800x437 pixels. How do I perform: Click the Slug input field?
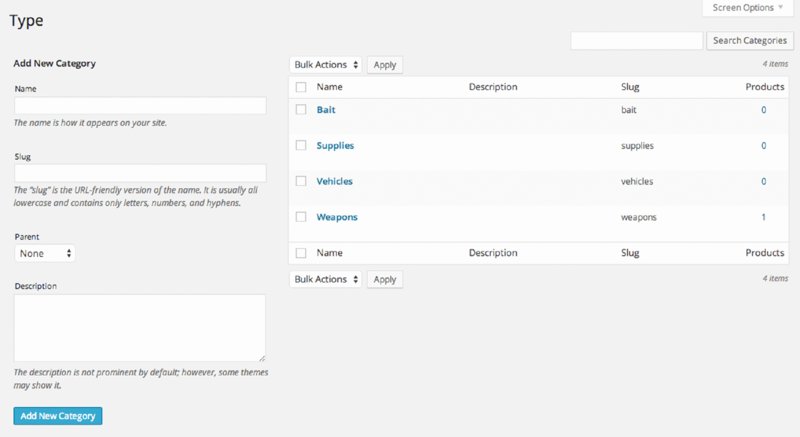point(140,173)
